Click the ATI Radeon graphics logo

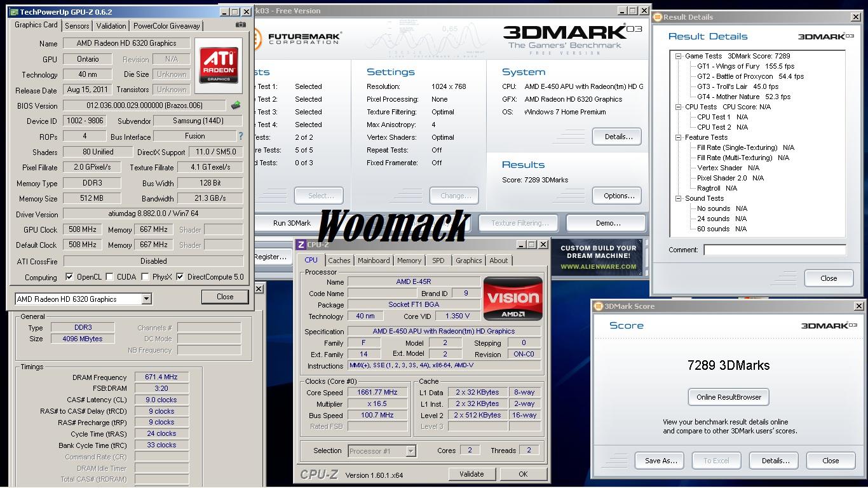(219, 65)
